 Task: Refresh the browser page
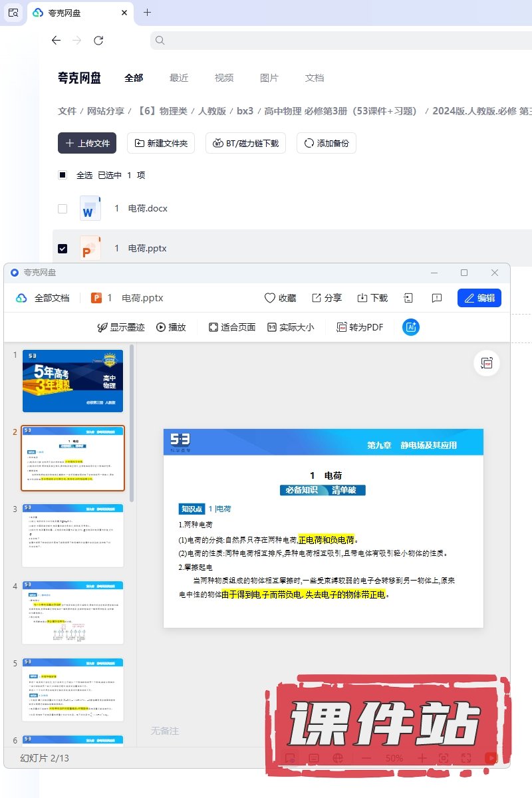coord(98,41)
